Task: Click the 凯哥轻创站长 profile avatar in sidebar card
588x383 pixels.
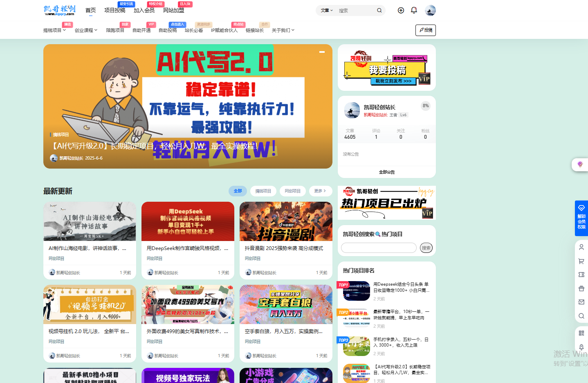Action: click(x=352, y=110)
